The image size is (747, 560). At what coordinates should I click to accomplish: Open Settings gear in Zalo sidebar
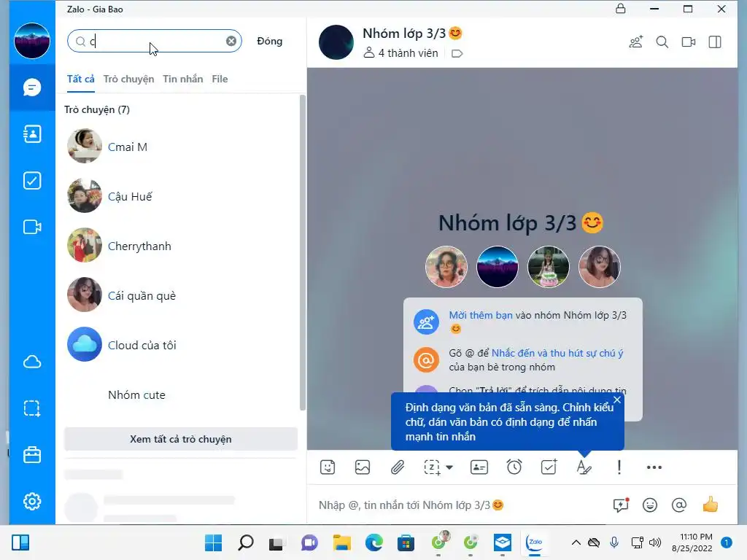tap(32, 501)
